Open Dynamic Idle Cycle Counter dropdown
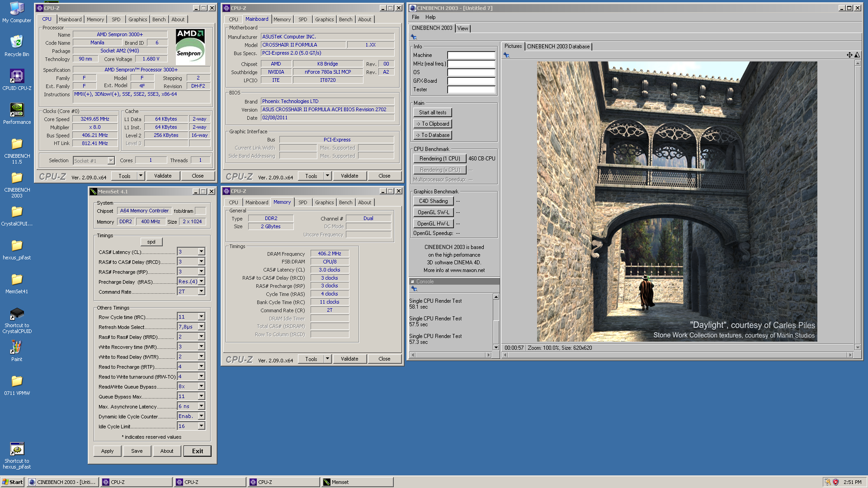Viewport: 868px width, 488px height. [201, 416]
